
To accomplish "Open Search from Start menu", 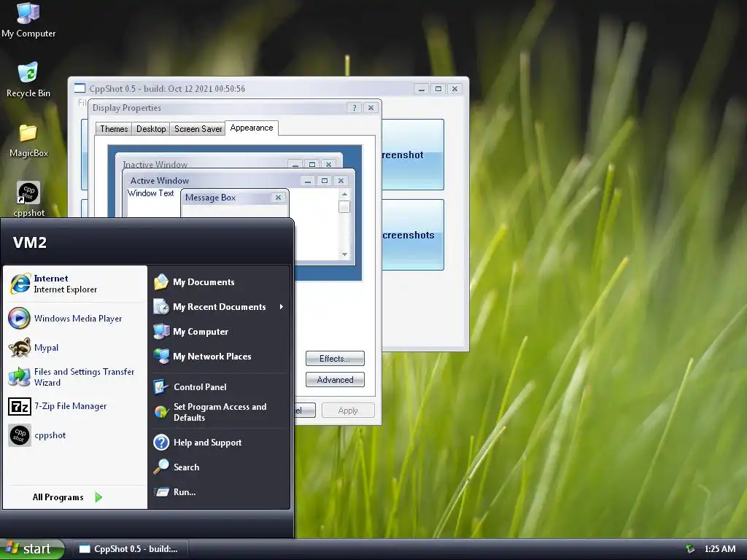I will (219, 467).
